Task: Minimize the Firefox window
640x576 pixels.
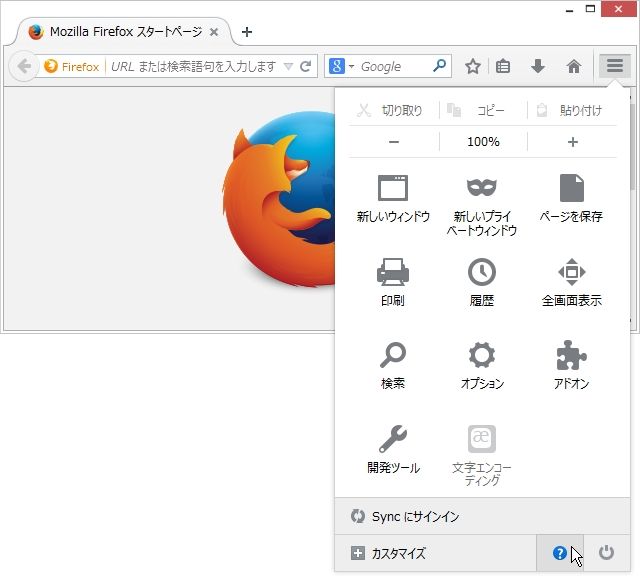Action: click(570, 9)
